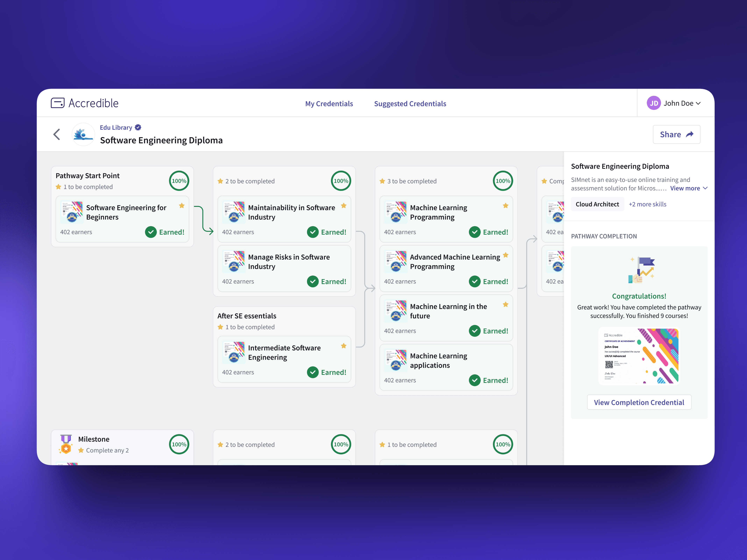The image size is (747, 560).
Task: Click the pathway completion flag illustration
Action: click(641, 270)
